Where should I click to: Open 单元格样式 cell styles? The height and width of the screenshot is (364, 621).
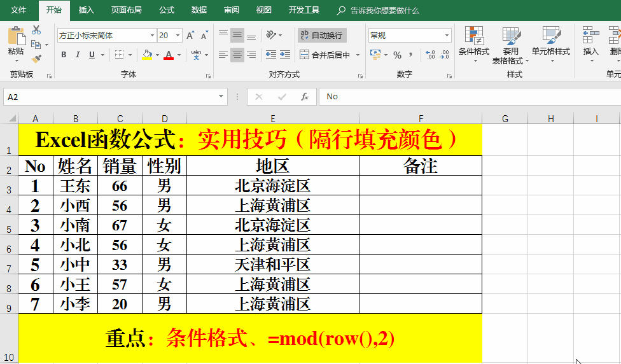click(x=551, y=45)
